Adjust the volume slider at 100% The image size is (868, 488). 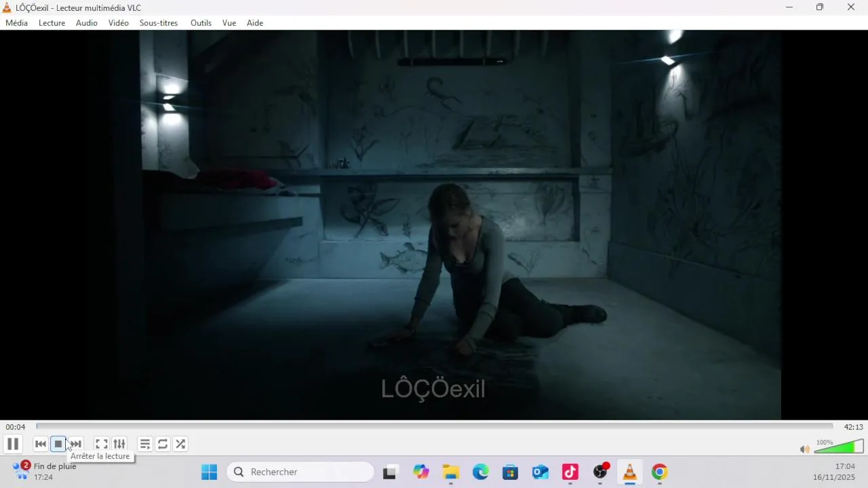pos(839,446)
